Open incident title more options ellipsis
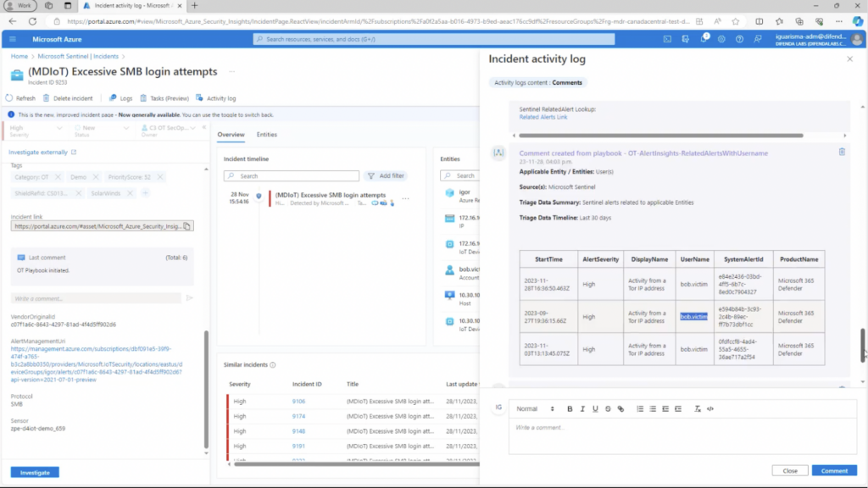Screen dimensions: 868x488 pos(232,71)
